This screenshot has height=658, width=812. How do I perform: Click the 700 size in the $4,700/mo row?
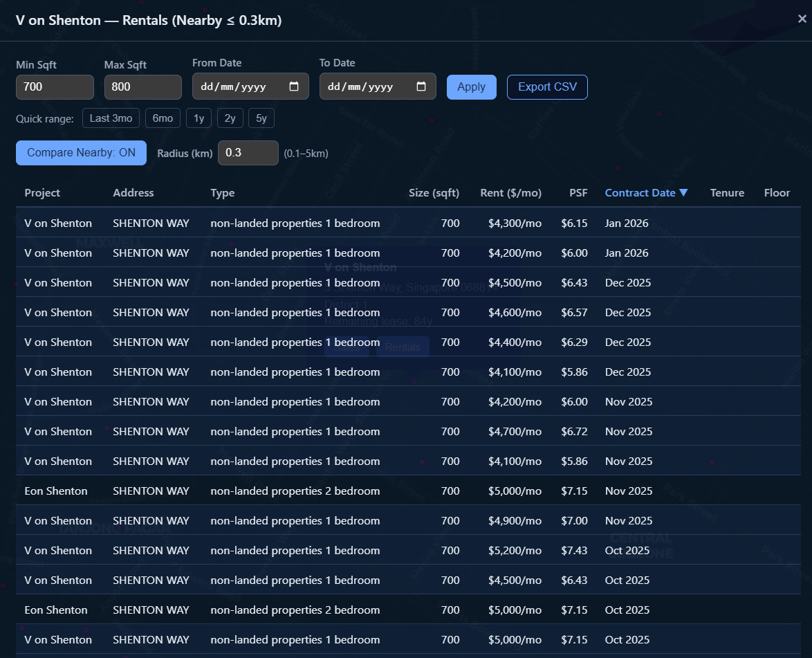click(x=450, y=432)
